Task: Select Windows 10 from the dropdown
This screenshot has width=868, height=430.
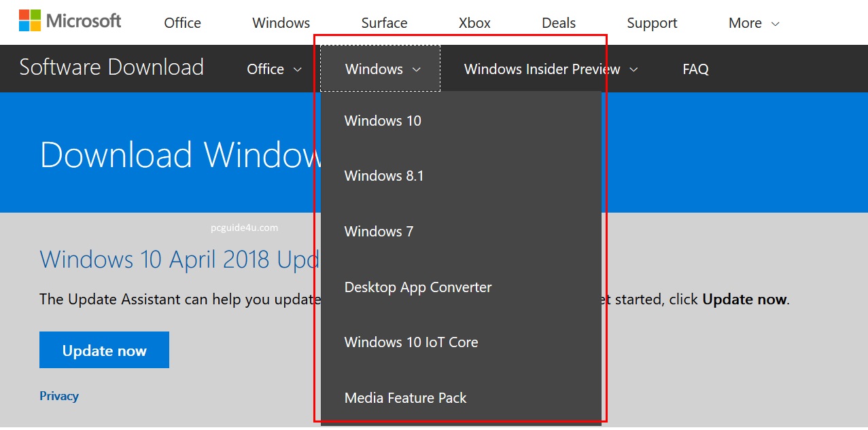Action: [383, 121]
